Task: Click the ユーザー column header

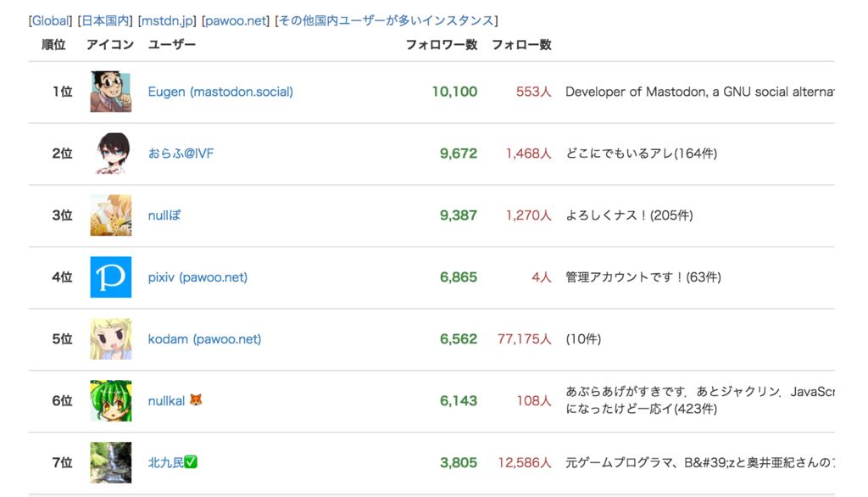Action: (171, 45)
